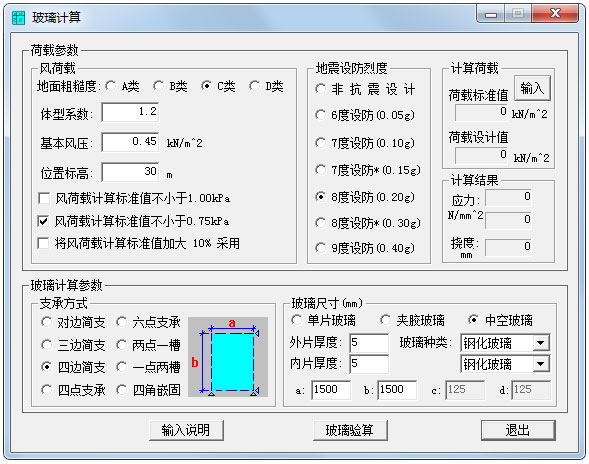This screenshot has width=589, height=464.
Task: Click the 玻璃计算 title bar app icon
Action: pos(18,17)
